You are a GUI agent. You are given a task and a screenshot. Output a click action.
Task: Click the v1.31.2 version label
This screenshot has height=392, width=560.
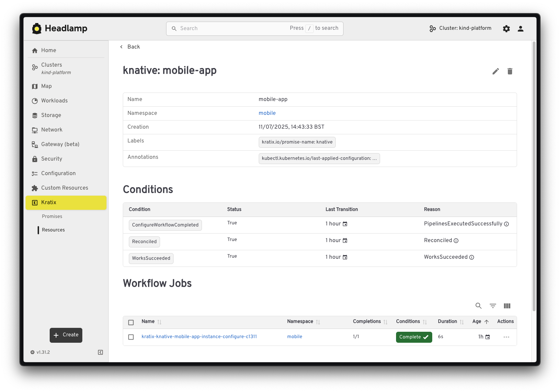click(40, 352)
